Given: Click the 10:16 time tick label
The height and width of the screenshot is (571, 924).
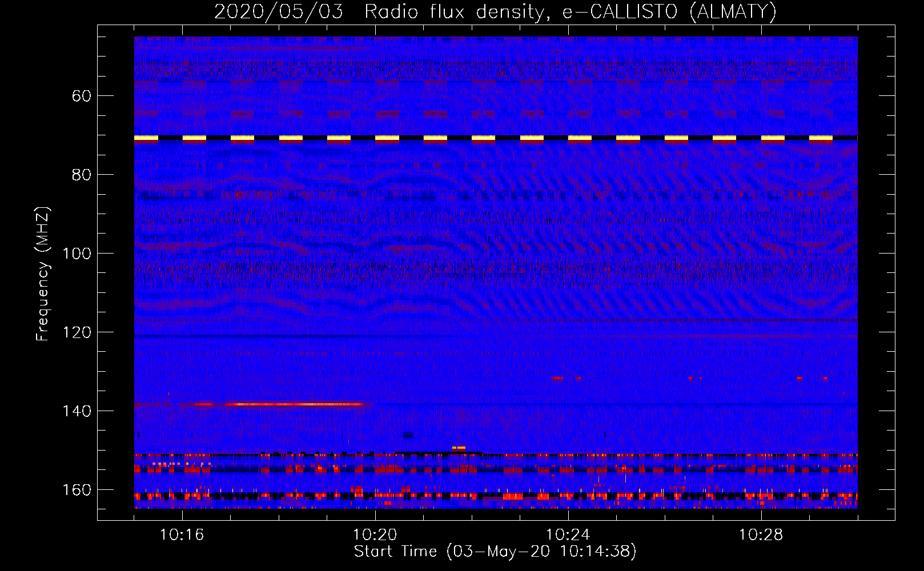Looking at the screenshot, I should [182, 535].
